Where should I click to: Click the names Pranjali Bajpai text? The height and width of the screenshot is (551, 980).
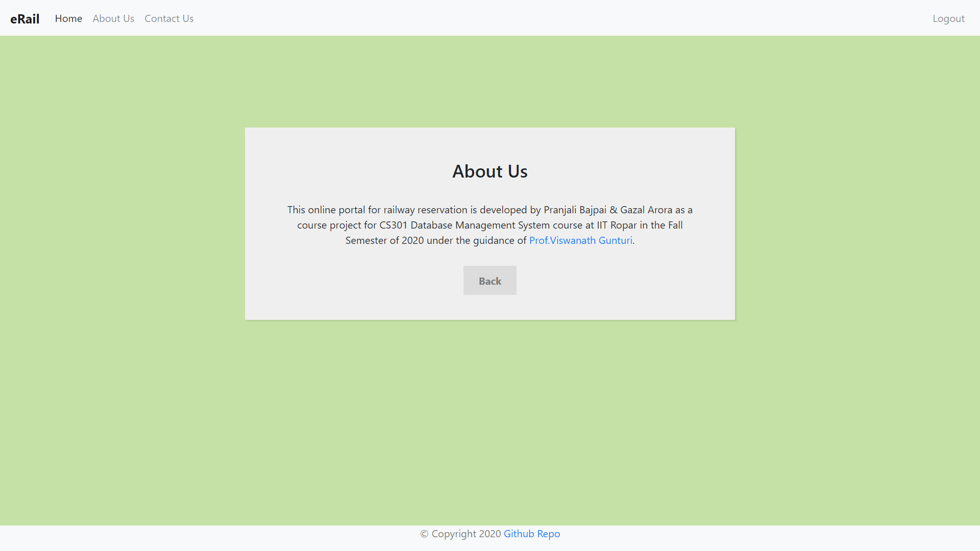[x=575, y=210]
